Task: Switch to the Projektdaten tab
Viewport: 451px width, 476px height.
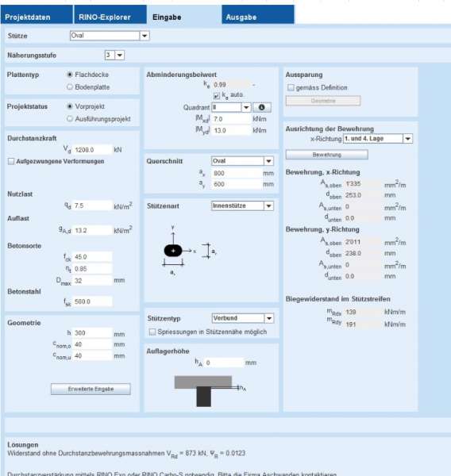Action: [x=37, y=14]
